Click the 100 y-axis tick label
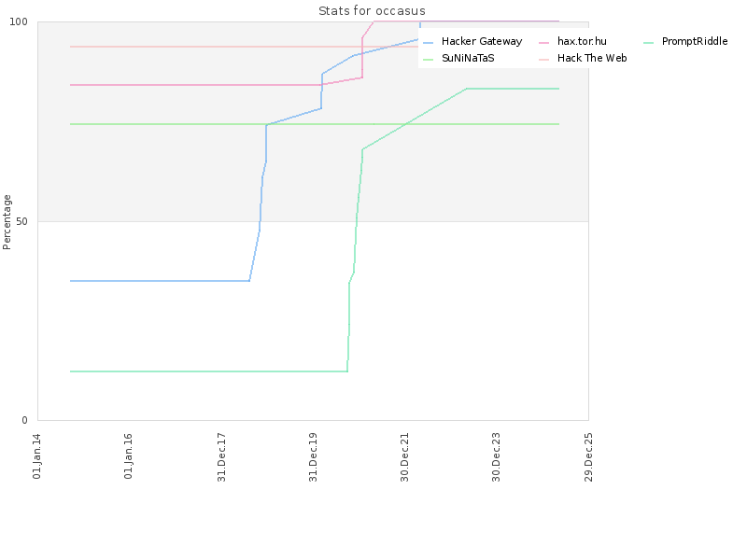This screenshot has width=747, height=560. [19, 21]
